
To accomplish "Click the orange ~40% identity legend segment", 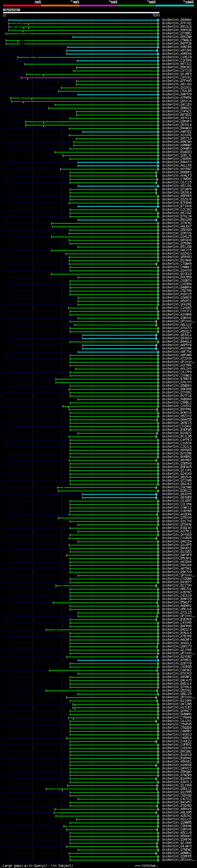I will (60, 6).
